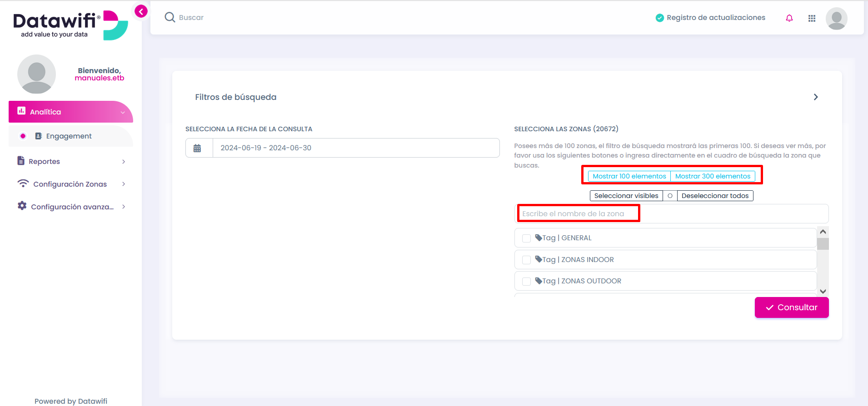Viewport: 868px width, 406px height.
Task: Check the Tag GENERAL checkbox
Action: coord(526,238)
